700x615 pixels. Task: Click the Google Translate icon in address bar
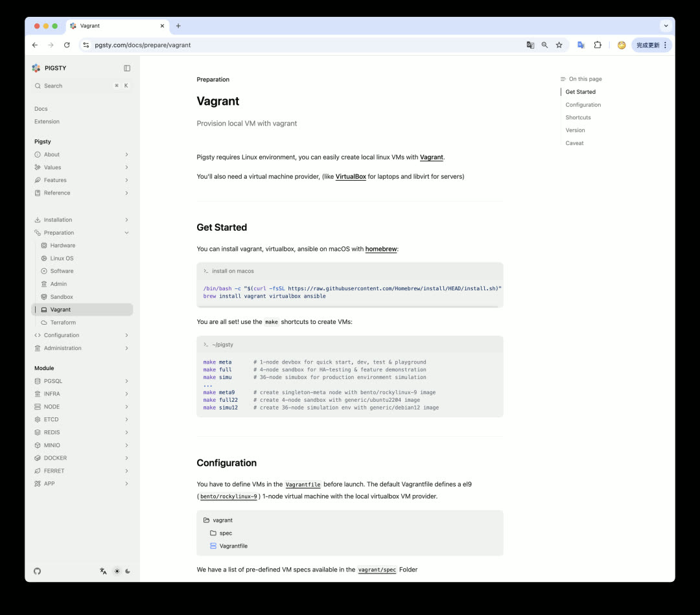pyautogui.click(x=530, y=45)
